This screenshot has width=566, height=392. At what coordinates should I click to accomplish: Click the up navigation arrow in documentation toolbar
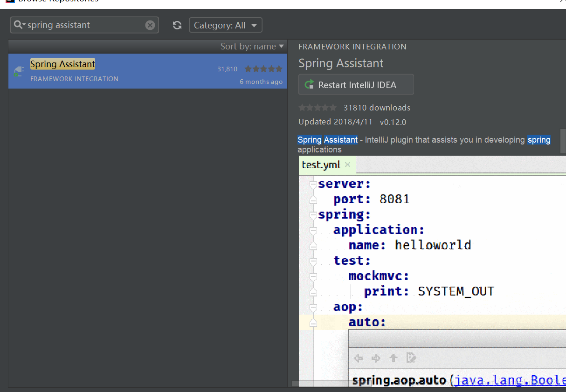[x=393, y=358]
